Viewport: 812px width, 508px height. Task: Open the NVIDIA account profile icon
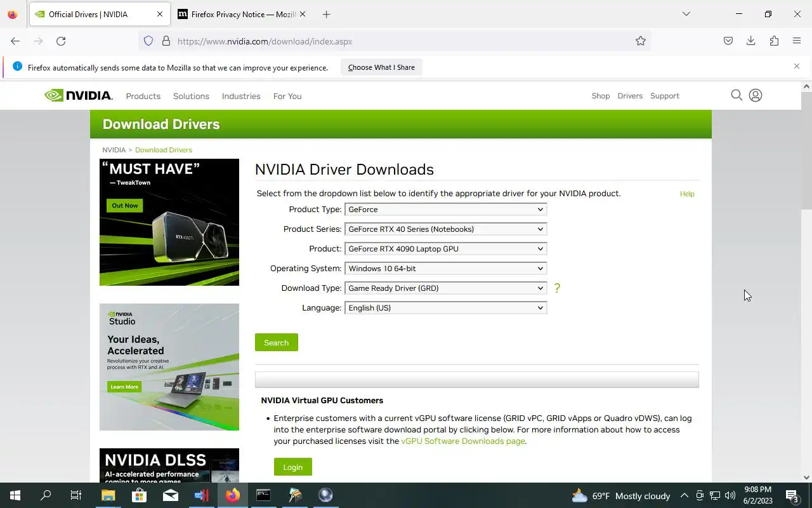tap(756, 95)
